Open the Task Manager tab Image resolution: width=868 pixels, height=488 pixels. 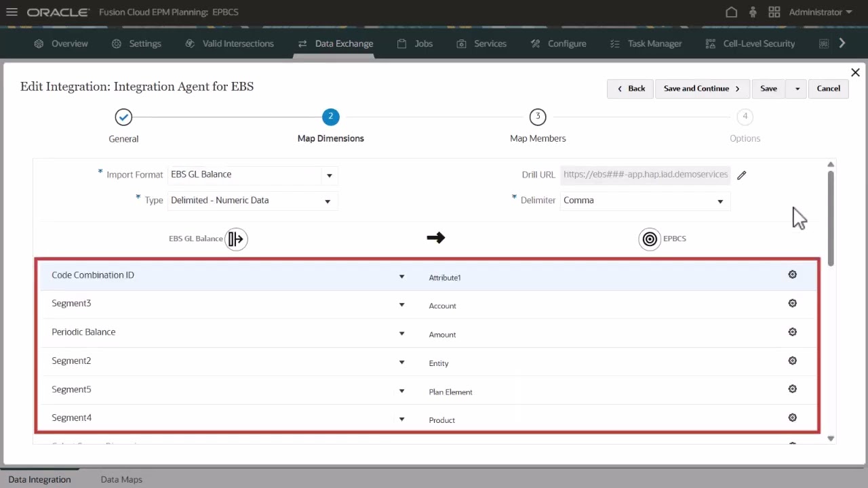(x=646, y=43)
